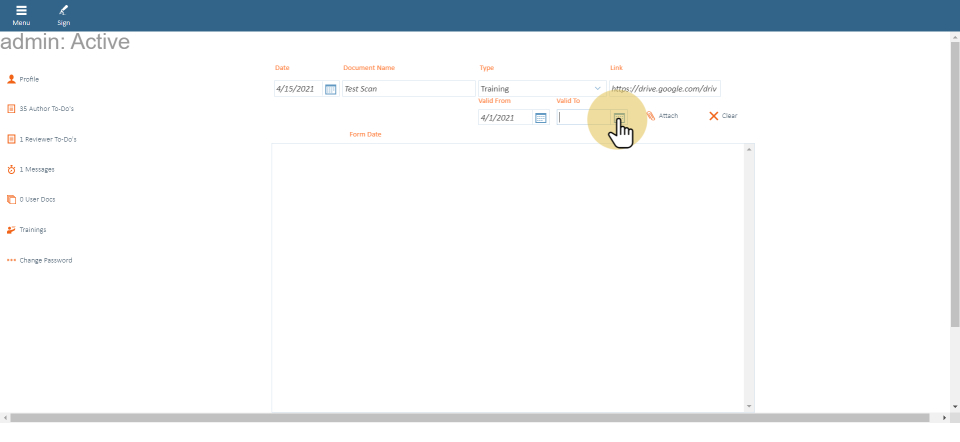Click the Sign pen icon
Image resolution: width=960 pixels, height=442 pixels.
(x=64, y=11)
